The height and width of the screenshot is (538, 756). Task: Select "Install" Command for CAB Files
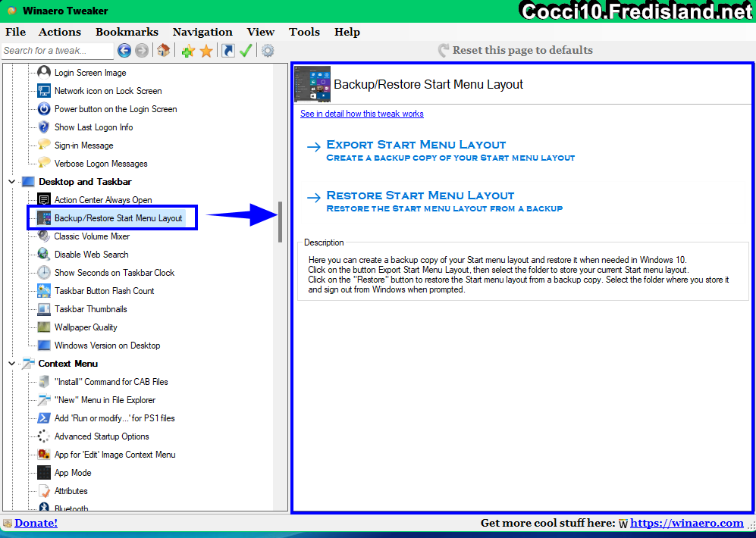[x=111, y=382]
